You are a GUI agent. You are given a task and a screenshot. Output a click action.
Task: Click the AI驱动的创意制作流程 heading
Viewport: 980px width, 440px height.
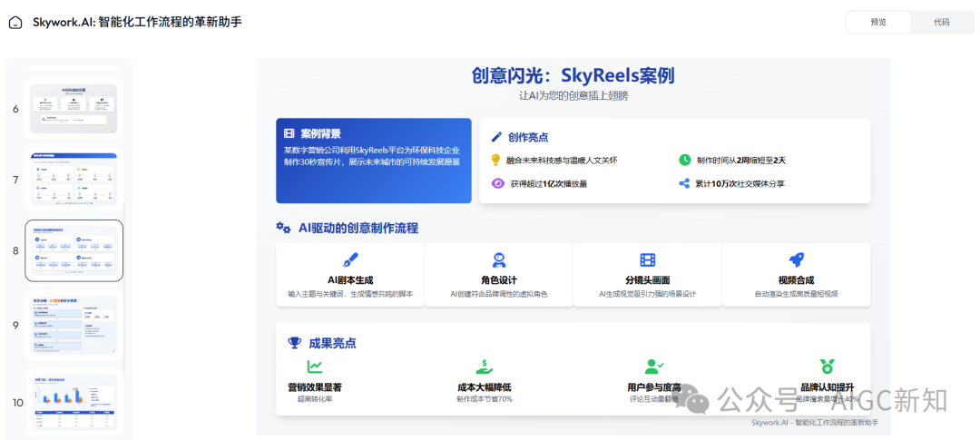pyautogui.click(x=358, y=228)
